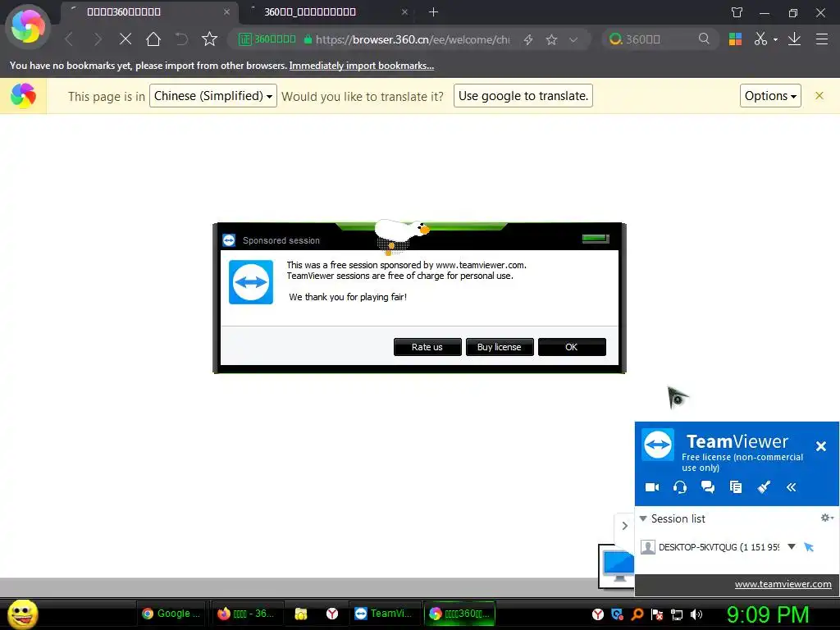
Task: Click the 360 browser logo avatar
Action: coord(28,25)
